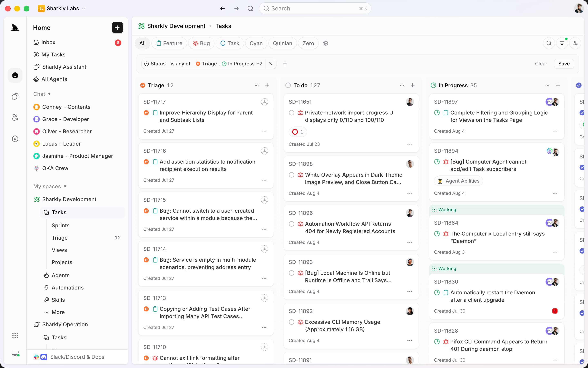Click the Sharkly shark logo icon

coord(15,28)
